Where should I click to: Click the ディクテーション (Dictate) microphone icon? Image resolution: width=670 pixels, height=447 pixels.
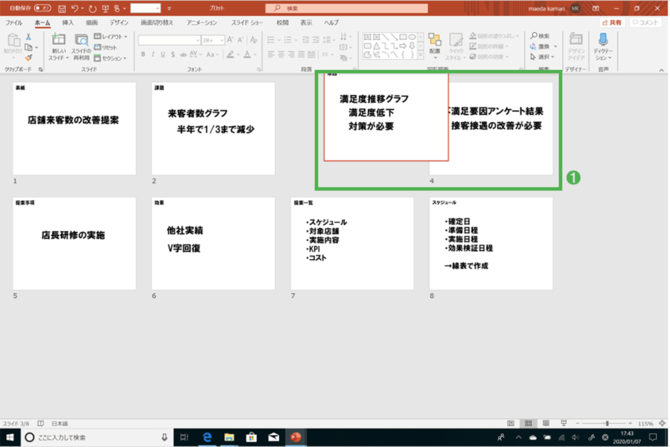pyautogui.click(x=603, y=40)
